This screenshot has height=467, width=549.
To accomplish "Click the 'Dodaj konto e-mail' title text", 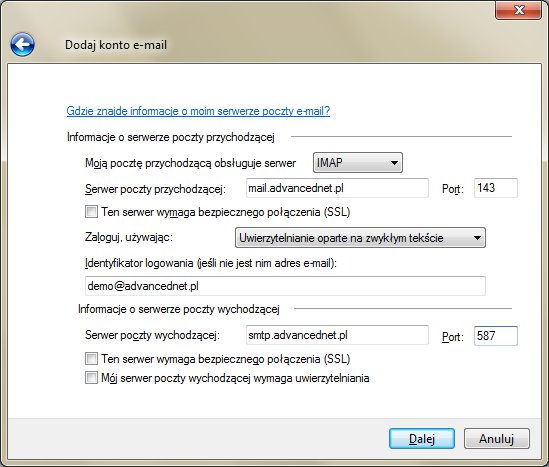I will (116, 45).
